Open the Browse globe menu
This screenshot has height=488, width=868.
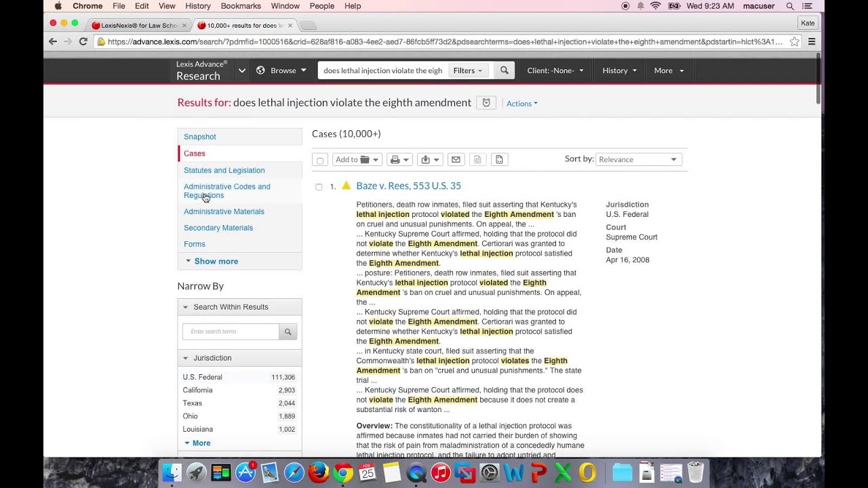281,70
